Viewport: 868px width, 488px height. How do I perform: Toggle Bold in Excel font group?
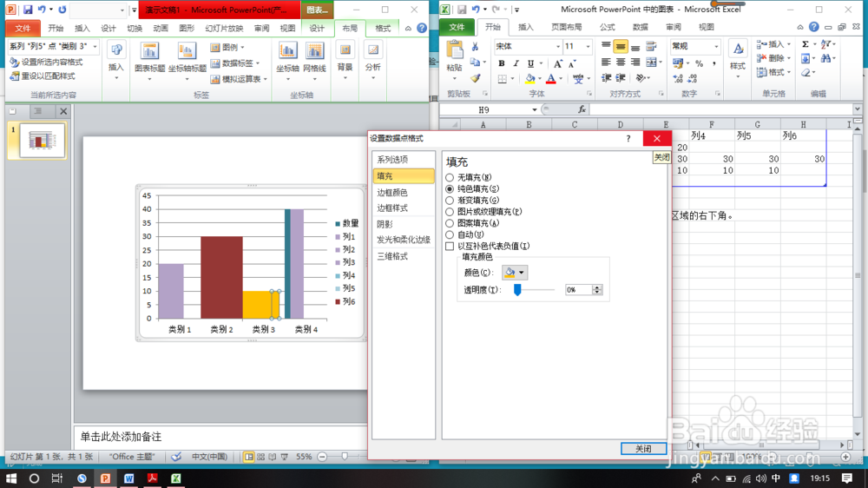pos(502,63)
